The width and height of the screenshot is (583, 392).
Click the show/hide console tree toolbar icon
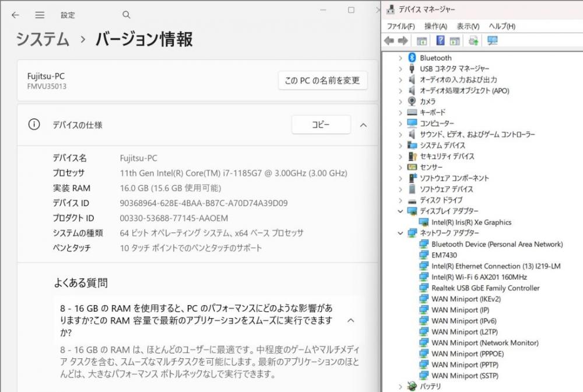[x=422, y=41]
